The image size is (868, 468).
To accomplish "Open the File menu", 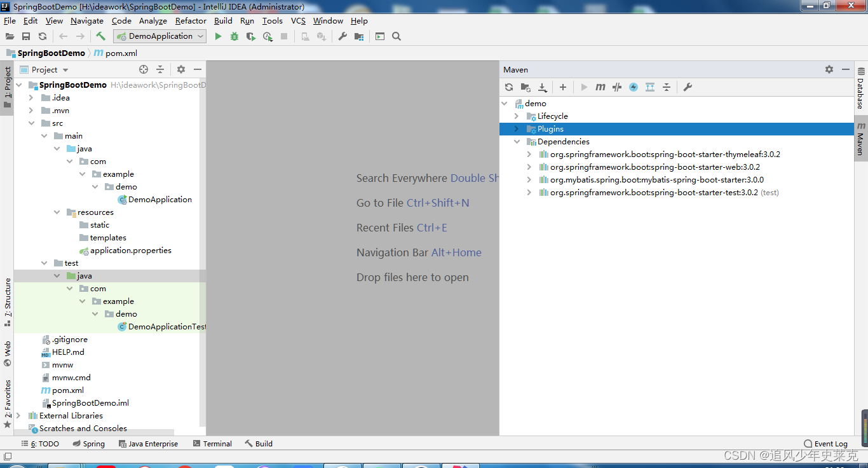I will [10, 20].
